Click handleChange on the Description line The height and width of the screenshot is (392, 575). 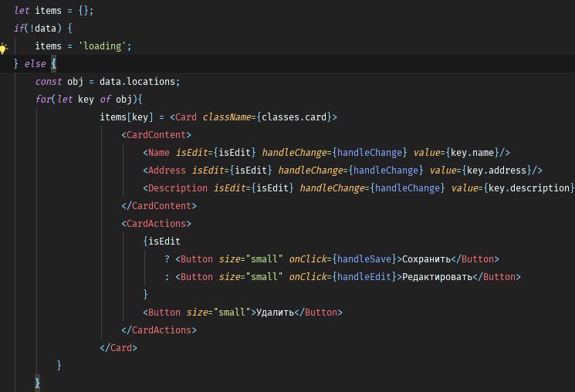(x=408, y=188)
